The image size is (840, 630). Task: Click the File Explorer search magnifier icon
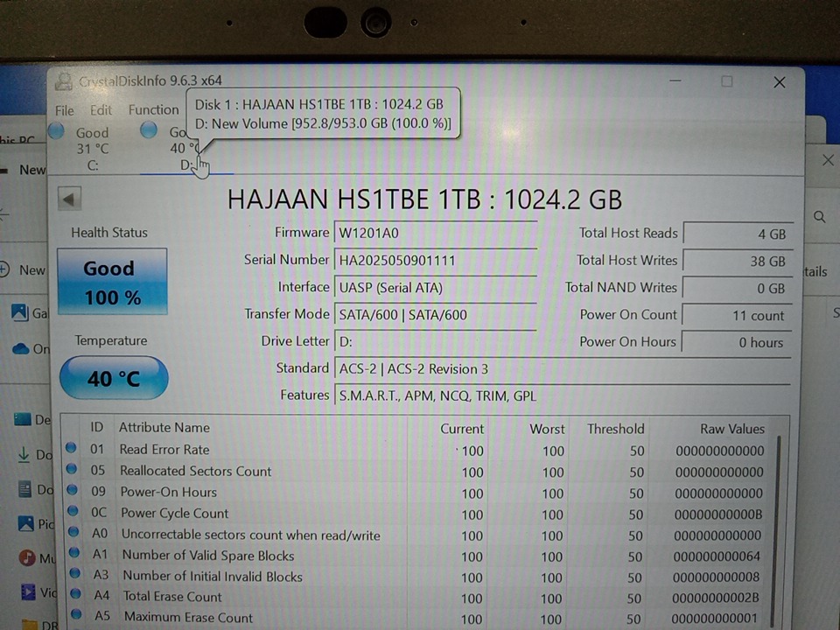(x=819, y=216)
